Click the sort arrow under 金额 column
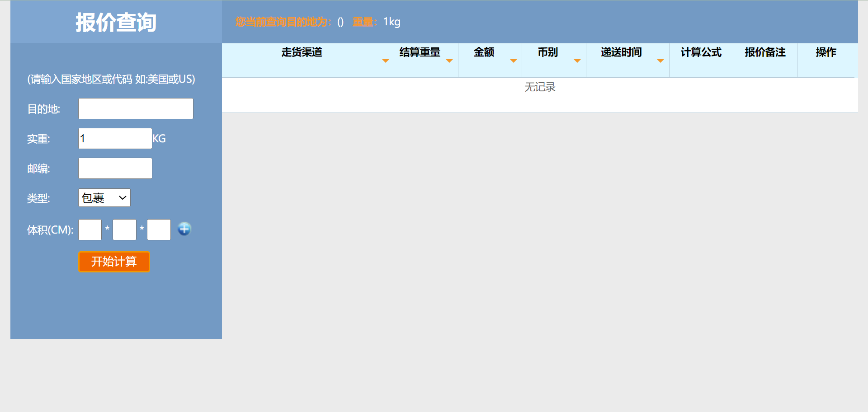 514,61
